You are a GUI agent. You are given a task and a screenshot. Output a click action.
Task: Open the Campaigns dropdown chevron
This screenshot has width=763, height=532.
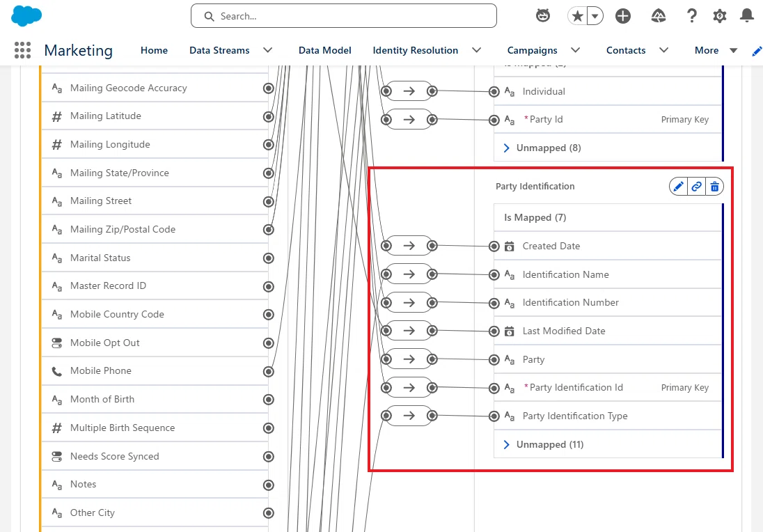(576, 50)
